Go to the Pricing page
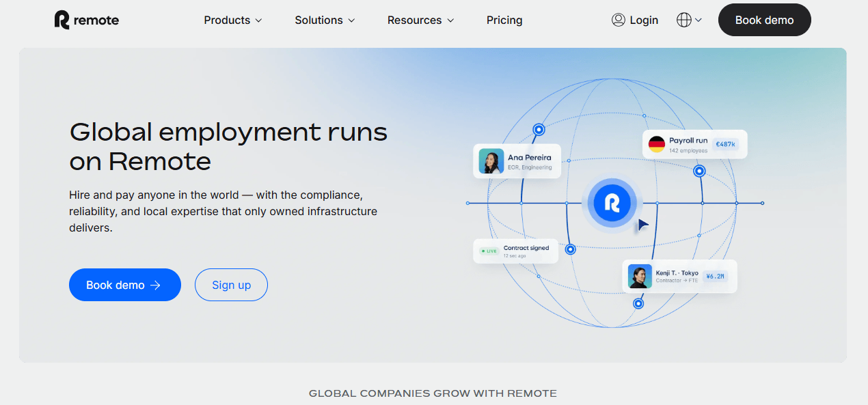868x405 pixels. point(504,20)
